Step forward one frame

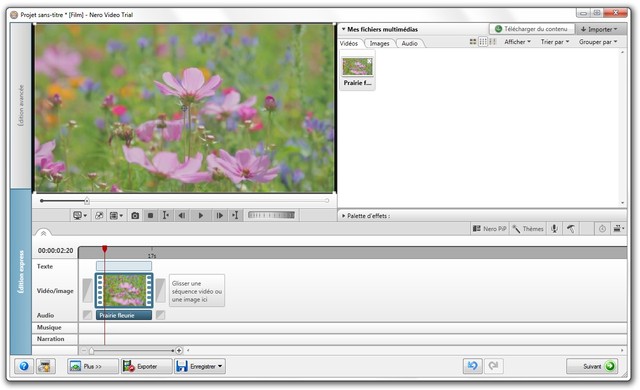(x=220, y=215)
